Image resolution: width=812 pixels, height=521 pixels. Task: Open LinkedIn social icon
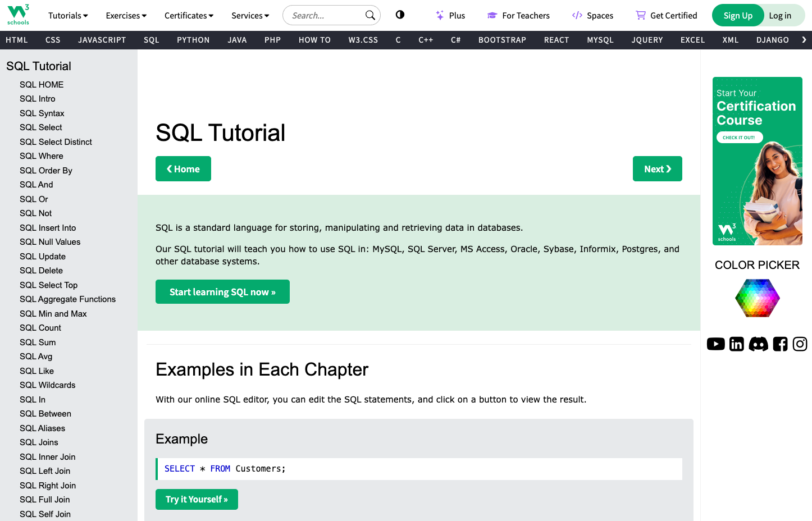[736, 344]
